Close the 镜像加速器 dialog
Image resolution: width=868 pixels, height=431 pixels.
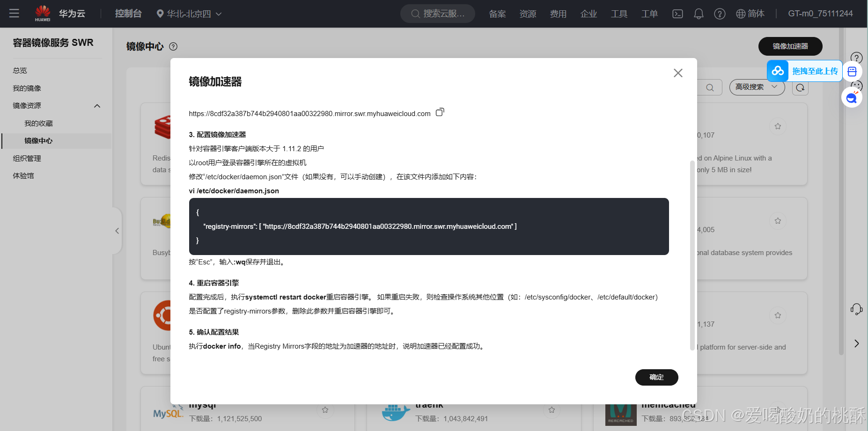tap(678, 73)
